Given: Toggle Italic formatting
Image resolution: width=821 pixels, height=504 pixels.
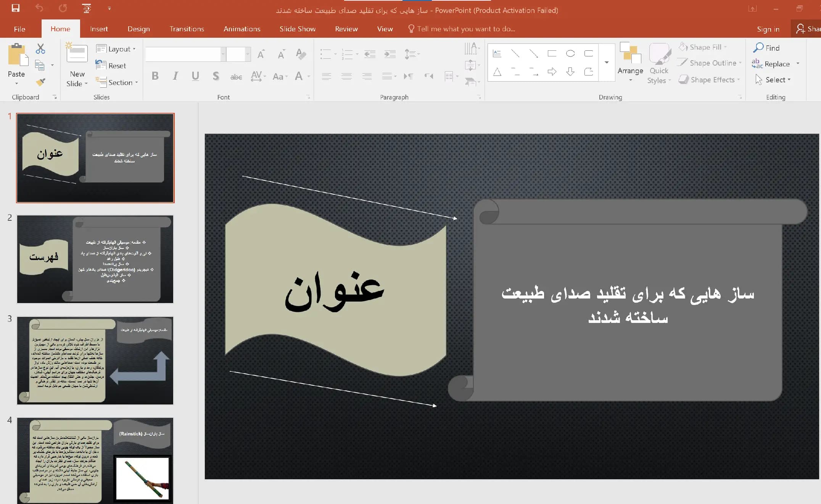Looking at the screenshot, I should [x=175, y=76].
